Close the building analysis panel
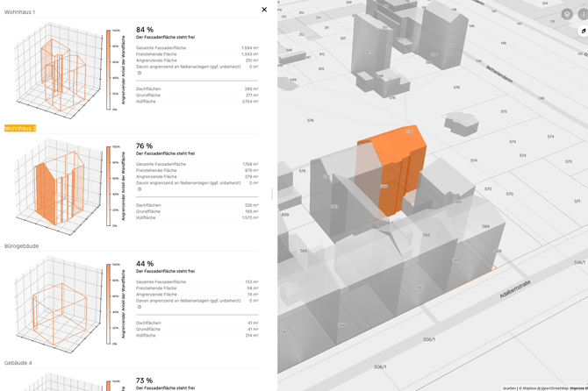 [264, 10]
